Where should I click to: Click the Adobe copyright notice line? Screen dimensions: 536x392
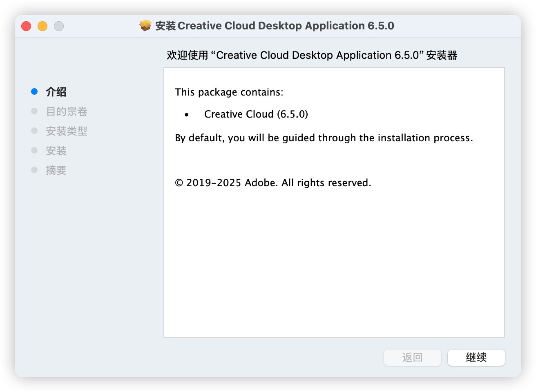pos(273,183)
